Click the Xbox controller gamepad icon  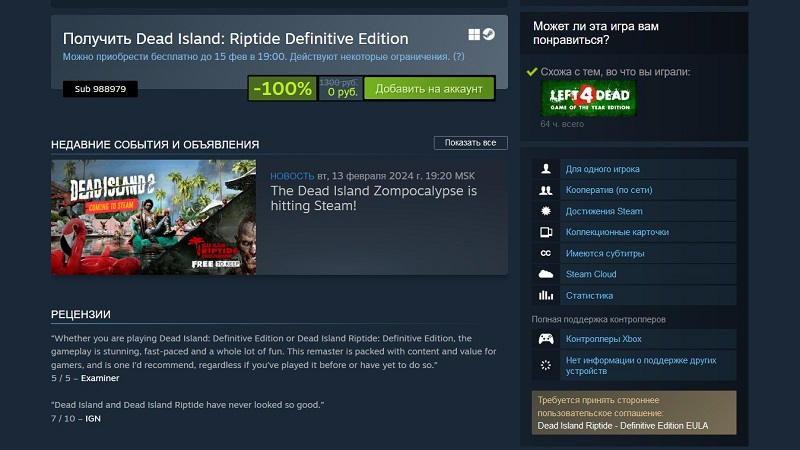coord(545,339)
